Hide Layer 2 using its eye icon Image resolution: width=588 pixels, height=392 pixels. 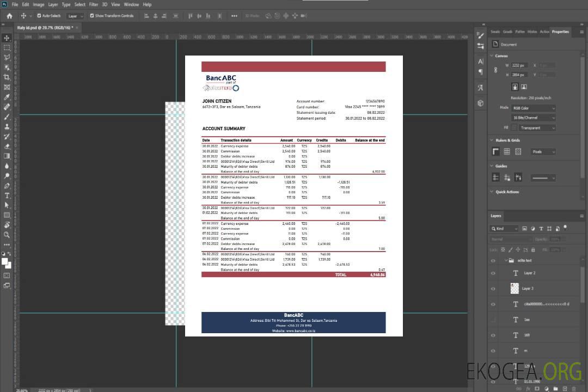(x=493, y=273)
